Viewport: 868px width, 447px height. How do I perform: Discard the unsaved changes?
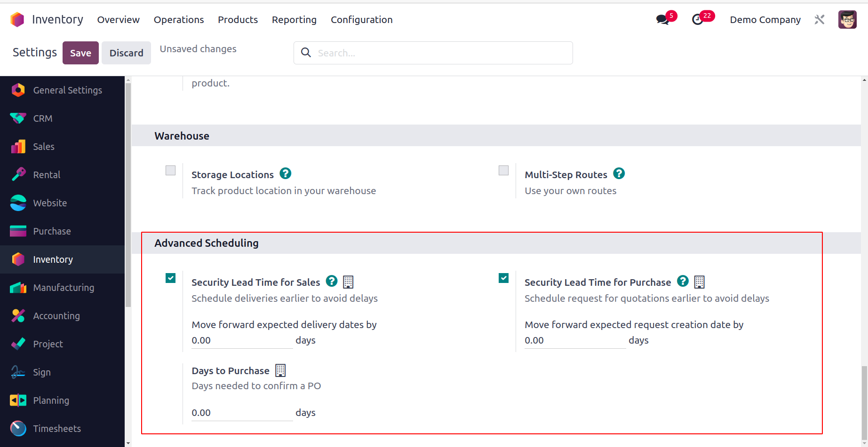[x=126, y=53]
